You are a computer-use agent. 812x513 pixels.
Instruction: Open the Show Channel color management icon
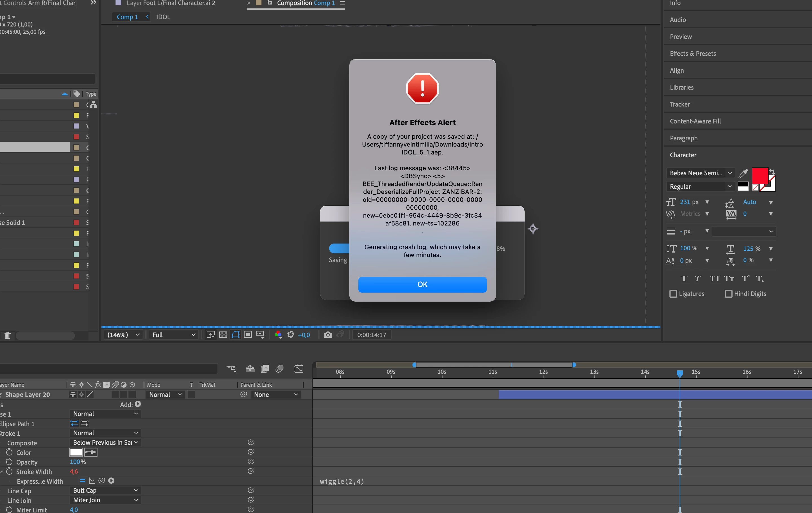tap(278, 335)
